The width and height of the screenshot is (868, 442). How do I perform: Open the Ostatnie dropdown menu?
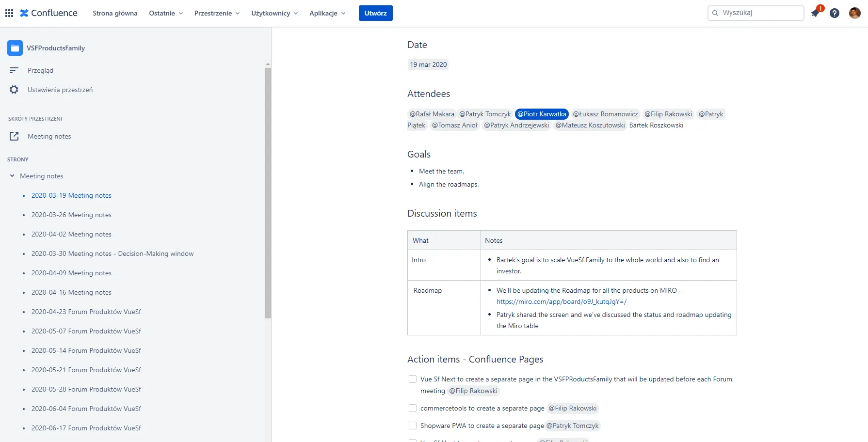(166, 13)
